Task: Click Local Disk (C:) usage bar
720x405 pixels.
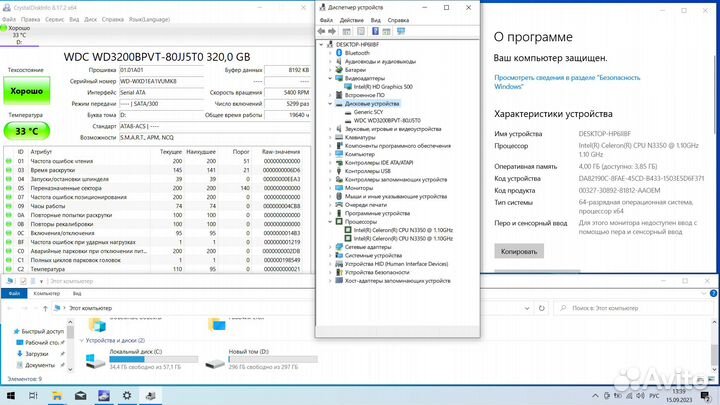Action: click(x=153, y=359)
